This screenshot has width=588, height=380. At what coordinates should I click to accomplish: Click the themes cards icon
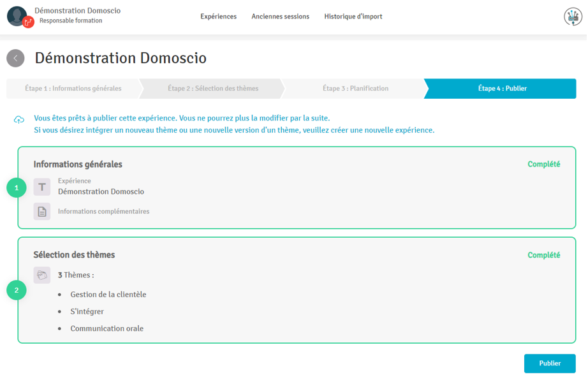point(42,275)
